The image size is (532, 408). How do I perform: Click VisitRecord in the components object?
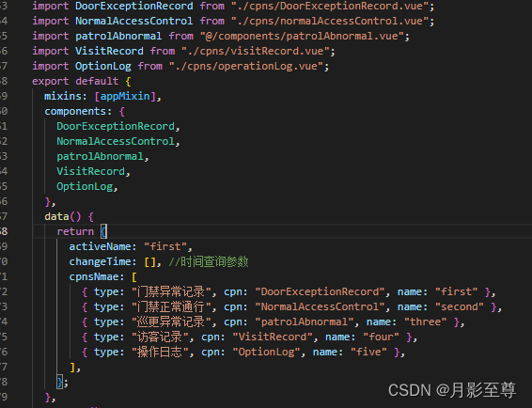tap(90, 171)
